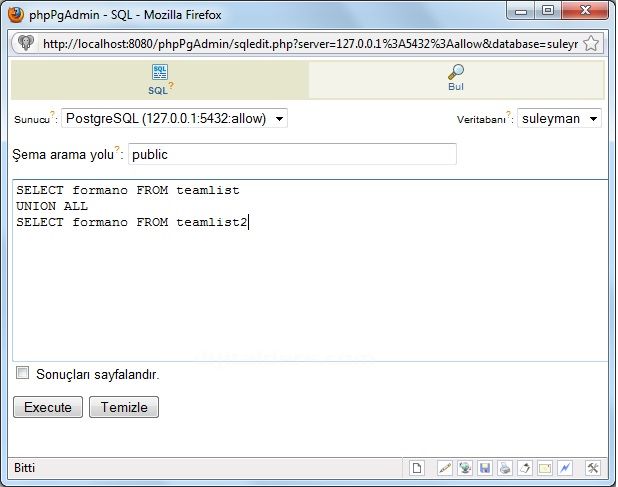Click the address bar URL
Screen dimensions: 618x487
[310, 44]
